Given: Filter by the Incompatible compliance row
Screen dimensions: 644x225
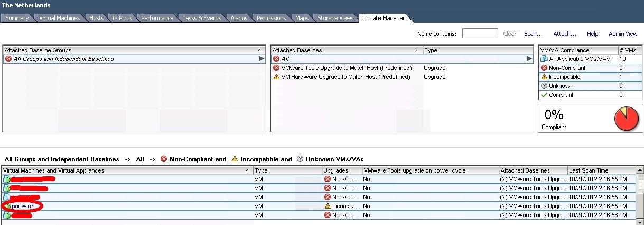Looking at the screenshot, I should (x=591, y=77).
